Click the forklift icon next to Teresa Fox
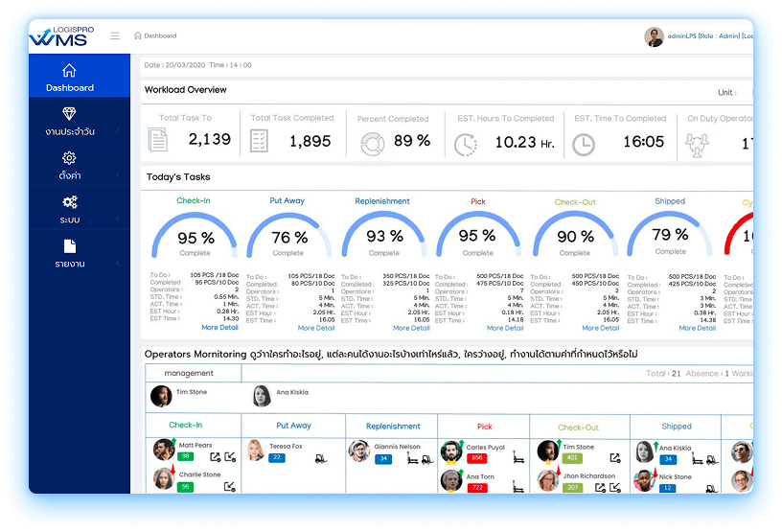This screenshot has height=532, width=782. point(319,458)
